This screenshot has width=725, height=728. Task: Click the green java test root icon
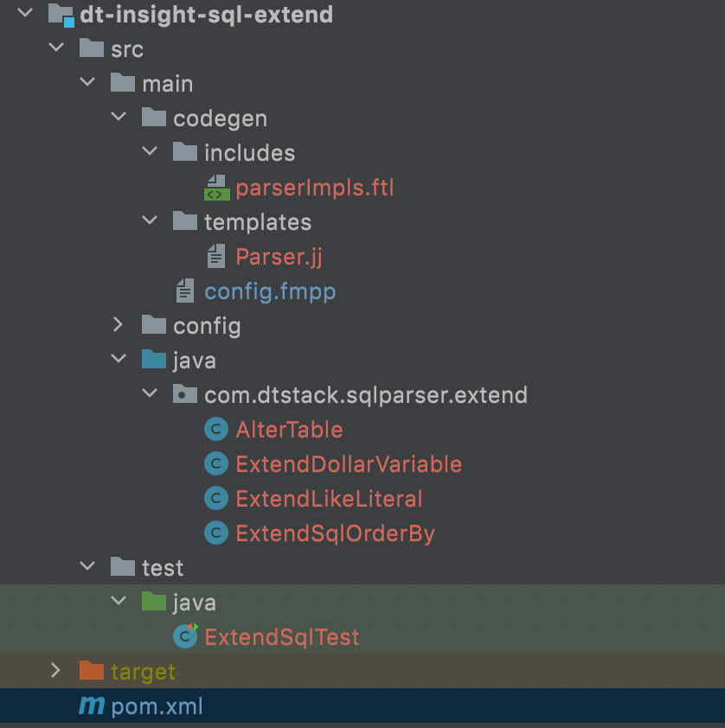click(154, 601)
